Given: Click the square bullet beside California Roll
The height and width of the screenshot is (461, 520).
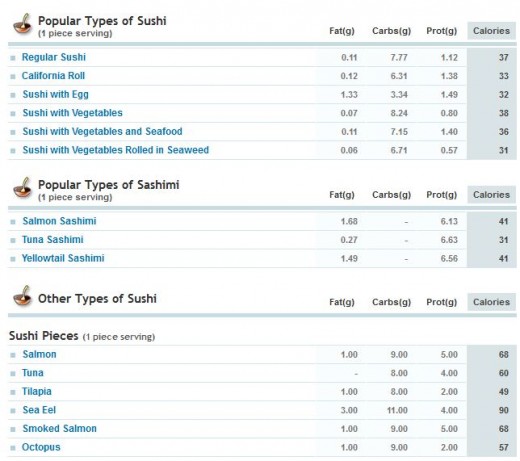Looking at the screenshot, I should point(13,76).
